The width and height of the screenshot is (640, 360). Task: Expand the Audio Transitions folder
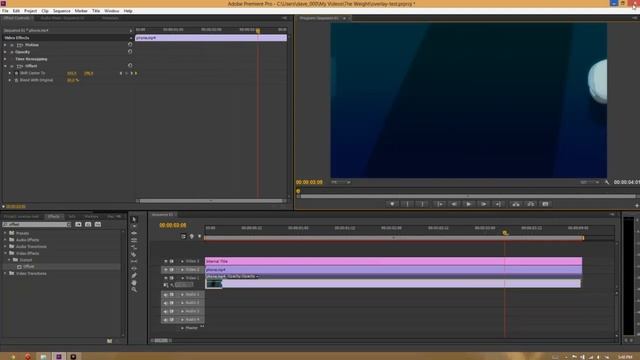[5, 247]
